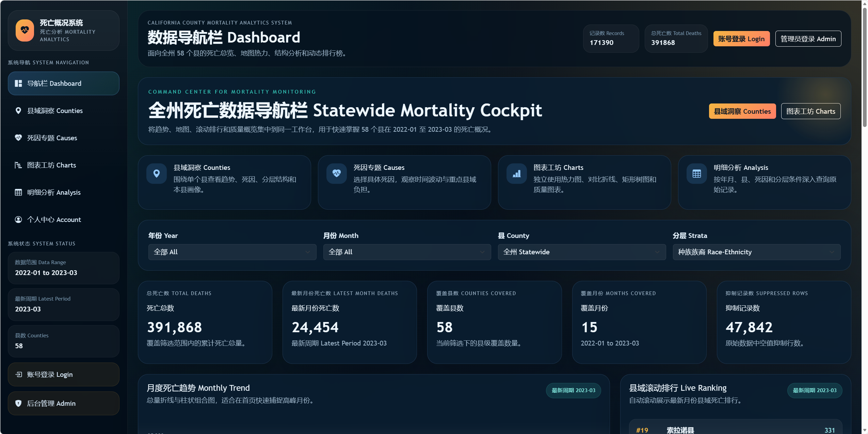Viewport: 868px width, 434px height.
Task: Click the page vertical scrollbar thumb
Action: (865, 68)
